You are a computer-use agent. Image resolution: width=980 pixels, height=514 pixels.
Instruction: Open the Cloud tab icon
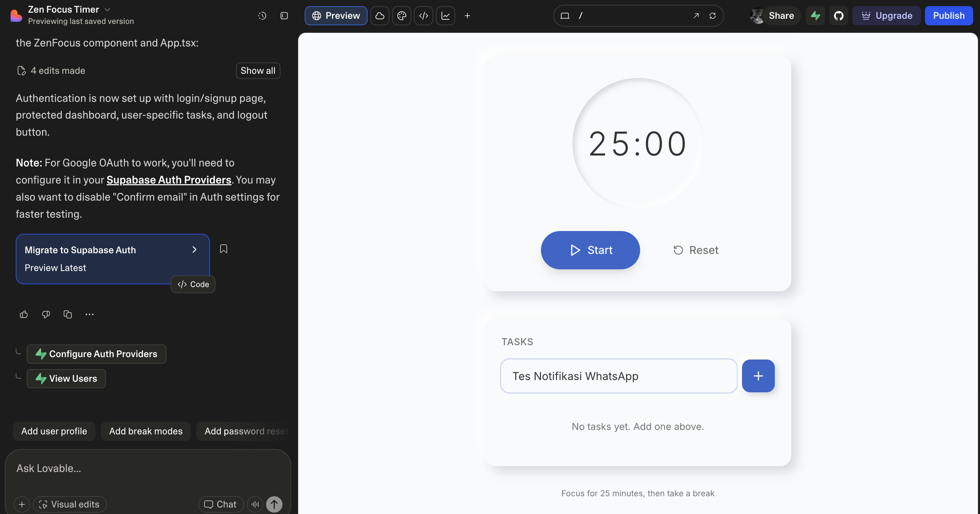[380, 16]
